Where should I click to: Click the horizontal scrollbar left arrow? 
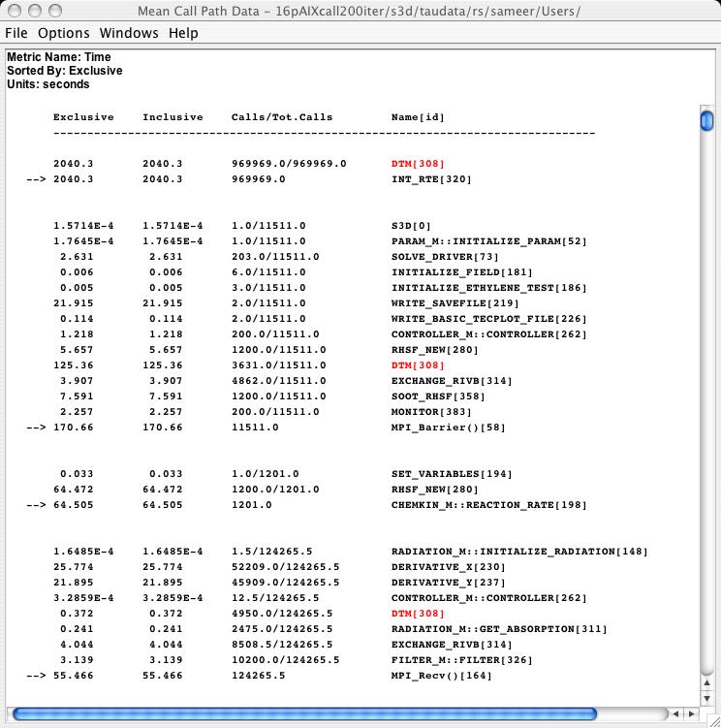coord(676,713)
